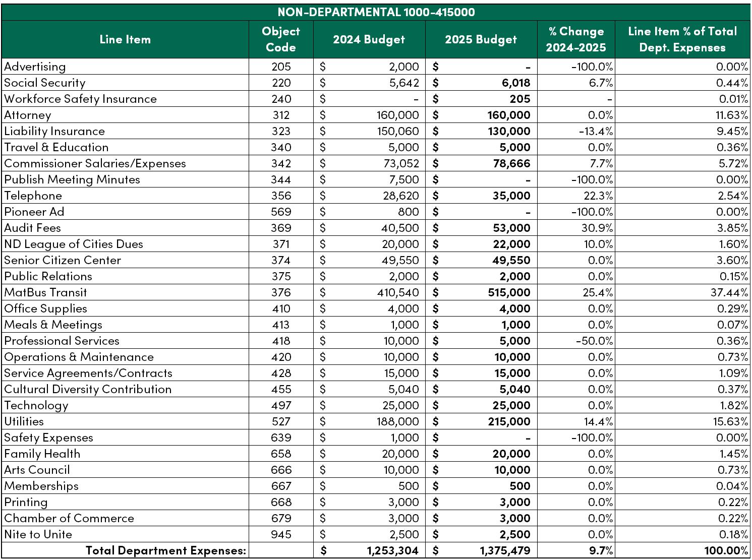Click the object code '376' cell
752x560 pixels.
coord(281,292)
